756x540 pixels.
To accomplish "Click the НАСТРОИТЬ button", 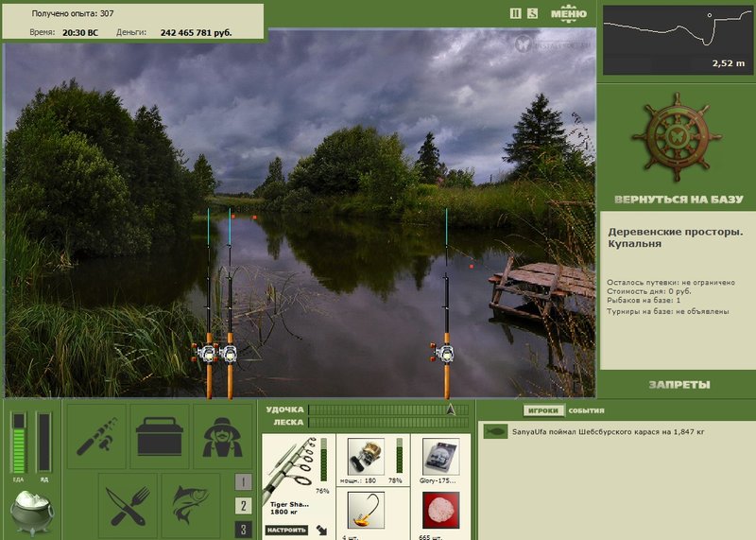I will 287,530.
